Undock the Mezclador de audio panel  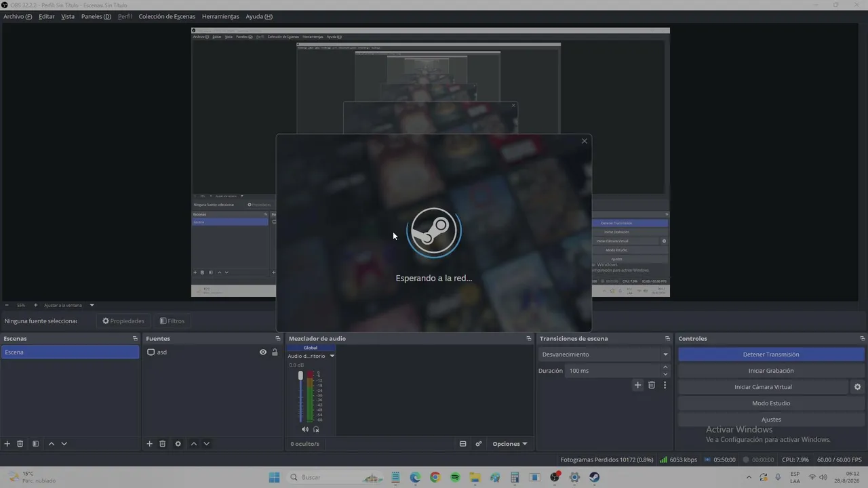pyautogui.click(x=528, y=338)
